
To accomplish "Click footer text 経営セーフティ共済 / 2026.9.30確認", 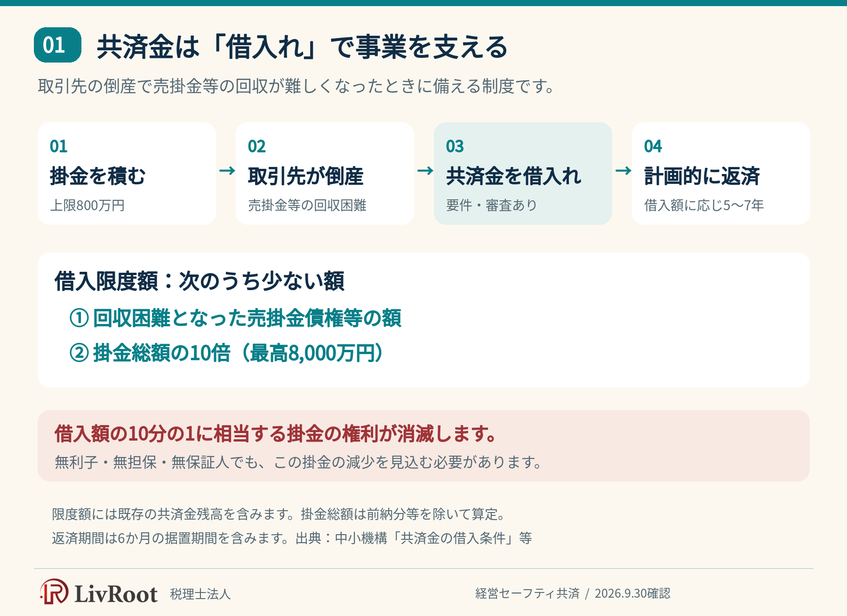I will click(x=573, y=593).
